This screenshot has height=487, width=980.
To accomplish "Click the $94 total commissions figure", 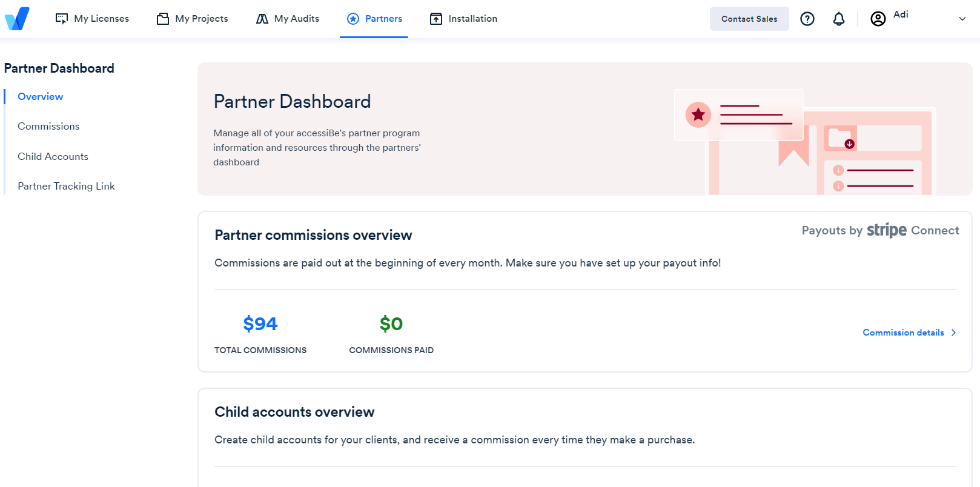I will pos(260,324).
